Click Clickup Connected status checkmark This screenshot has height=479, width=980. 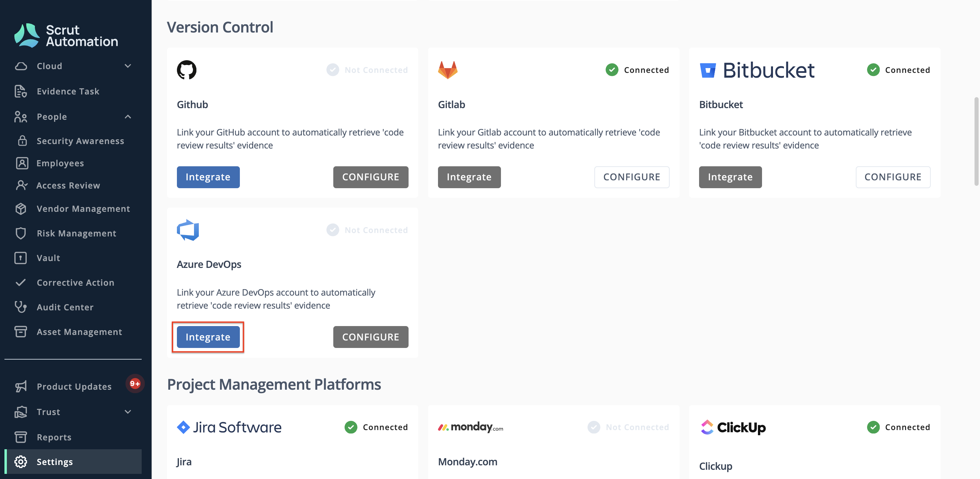tap(873, 427)
